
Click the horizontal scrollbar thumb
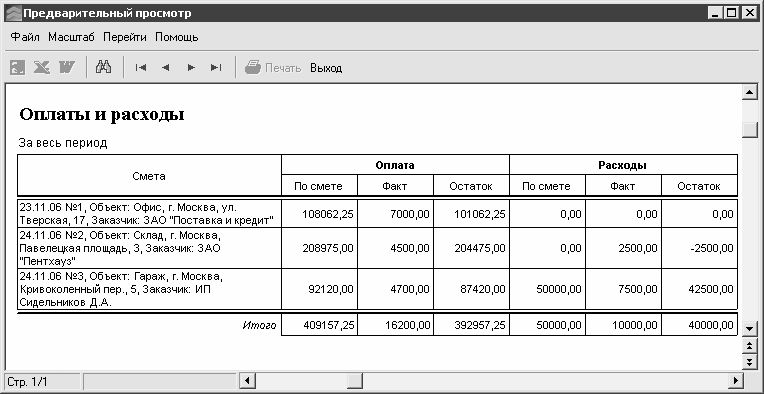[355, 380]
